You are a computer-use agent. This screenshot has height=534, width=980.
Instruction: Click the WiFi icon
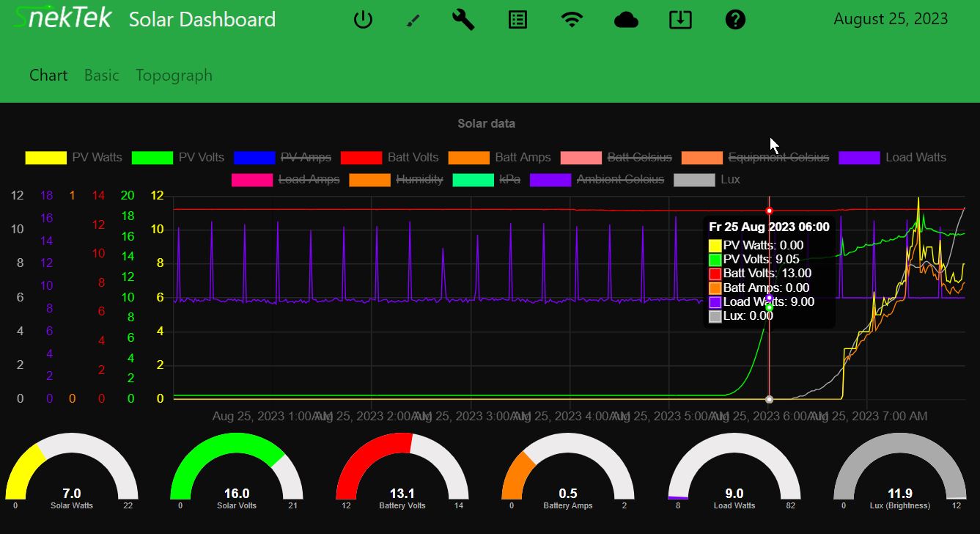(x=572, y=20)
